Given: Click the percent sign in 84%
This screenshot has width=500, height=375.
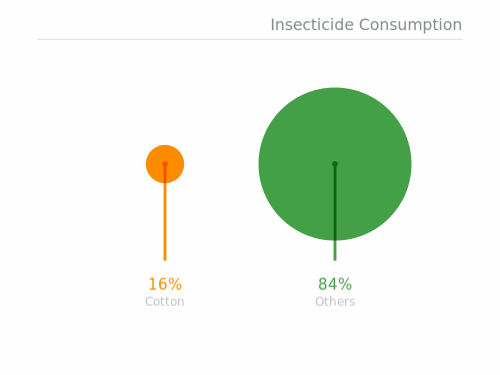Looking at the screenshot, I should 346,284.
